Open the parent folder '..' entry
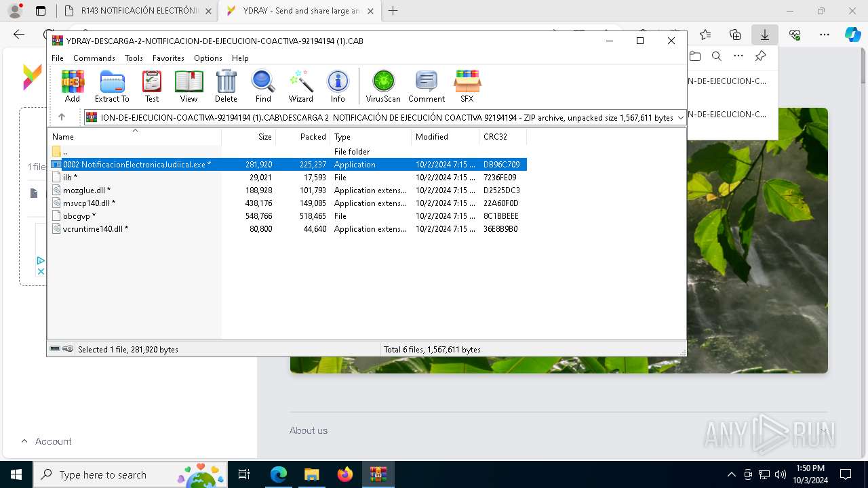Image resolution: width=868 pixels, height=488 pixels. 288,151
